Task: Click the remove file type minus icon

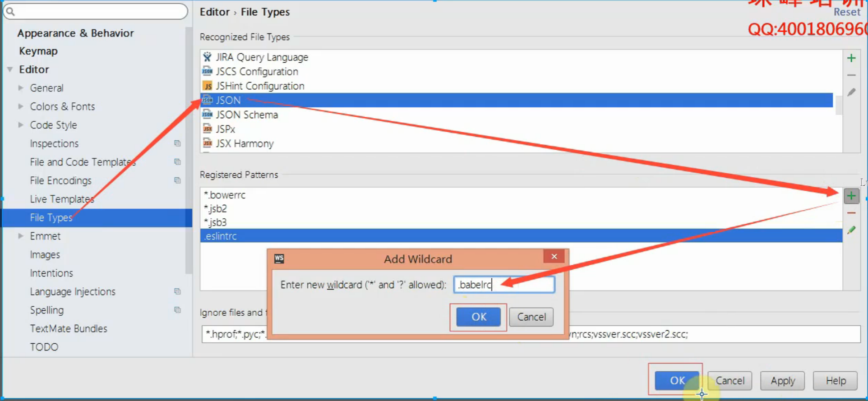Action: click(851, 75)
